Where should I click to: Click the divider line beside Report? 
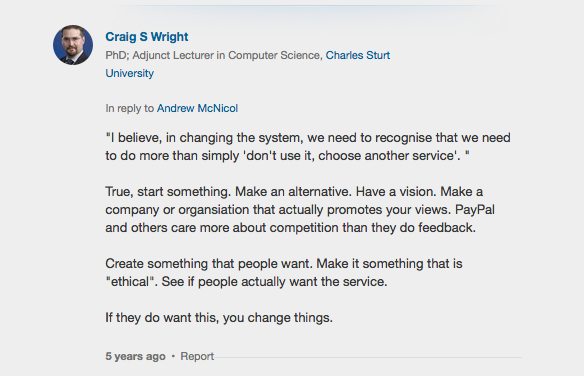click(x=368, y=357)
